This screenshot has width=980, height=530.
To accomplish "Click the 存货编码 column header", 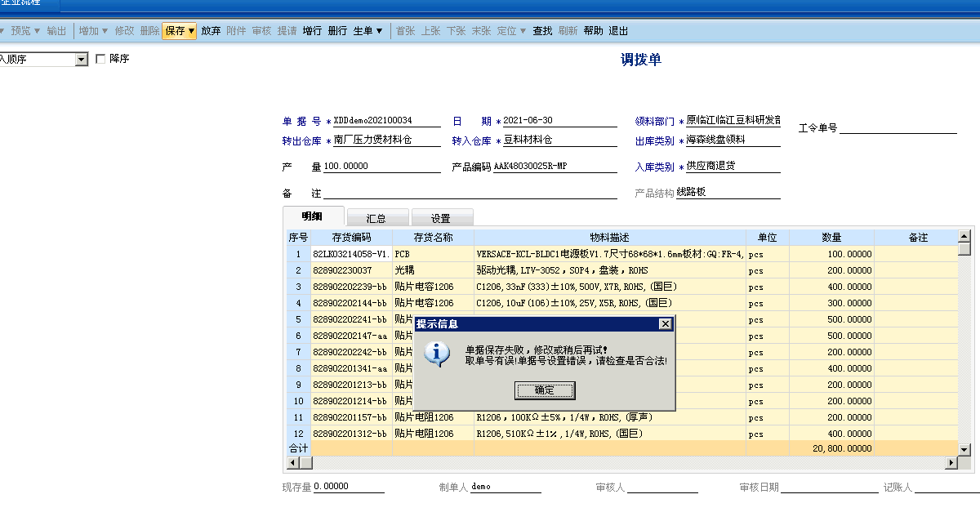I will point(351,238).
